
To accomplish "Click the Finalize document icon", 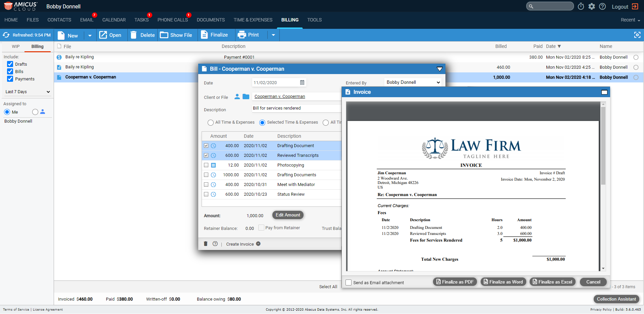I will click(204, 35).
